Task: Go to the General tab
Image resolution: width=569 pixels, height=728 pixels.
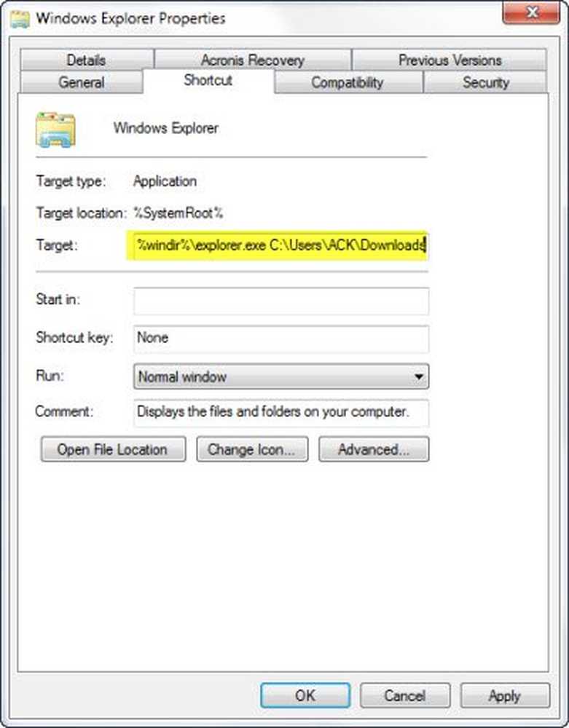Action: coord(82,82)
